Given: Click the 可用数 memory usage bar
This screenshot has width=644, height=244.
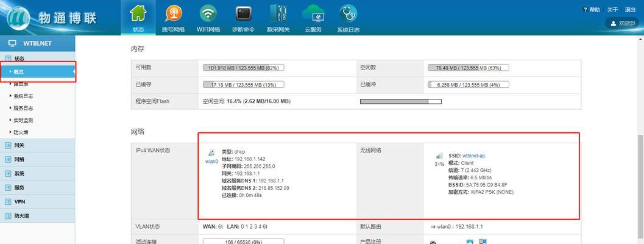Looking at the screenshot, I should [x=243, y=68].
